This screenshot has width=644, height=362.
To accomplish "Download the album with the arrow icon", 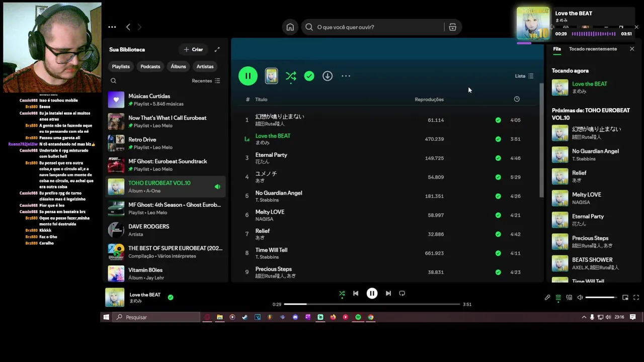I will (328, 76).
